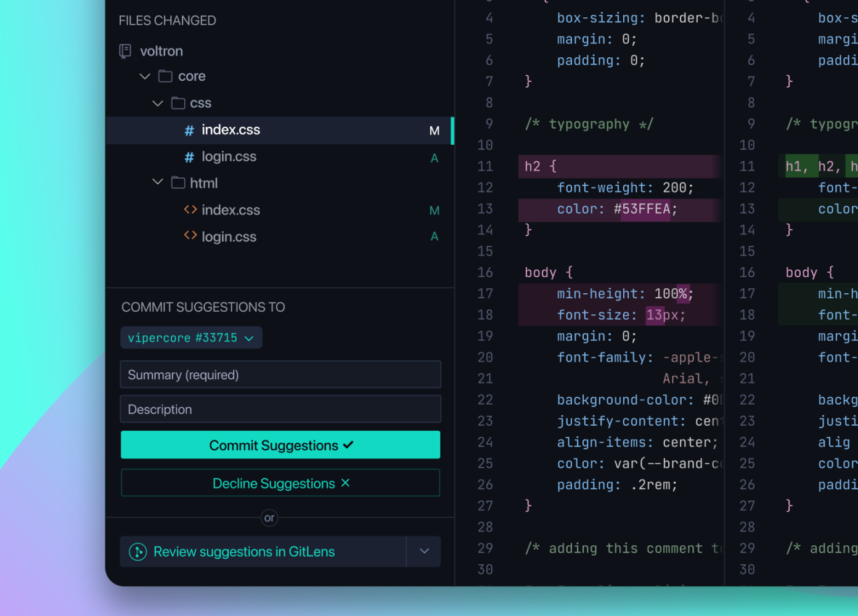The height and width of the screenshot is (616, 858).
Task: Click the COMMIT SUGGESTIONS TO heading
Action: (203, 307)
